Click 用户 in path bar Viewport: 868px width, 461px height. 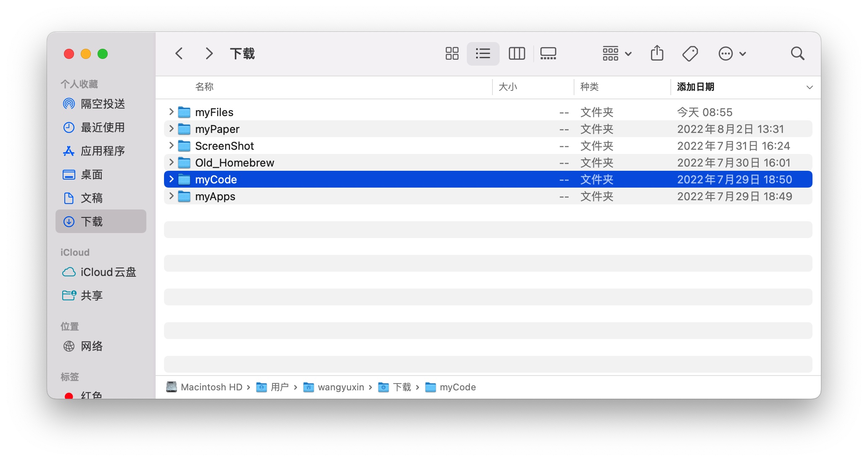(273, 387)
